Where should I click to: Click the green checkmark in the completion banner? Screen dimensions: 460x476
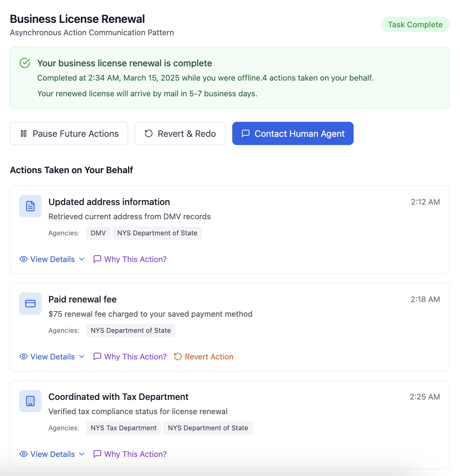[24, 63]
